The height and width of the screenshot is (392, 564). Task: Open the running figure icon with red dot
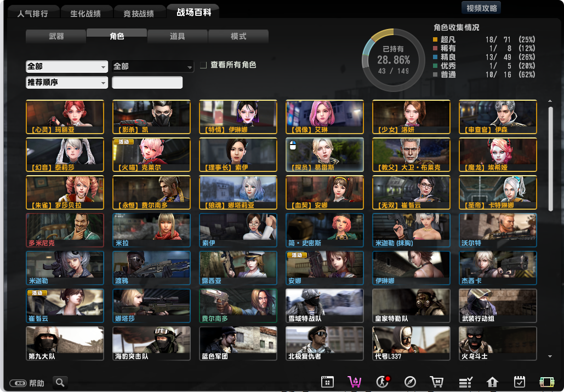point(383,382)
